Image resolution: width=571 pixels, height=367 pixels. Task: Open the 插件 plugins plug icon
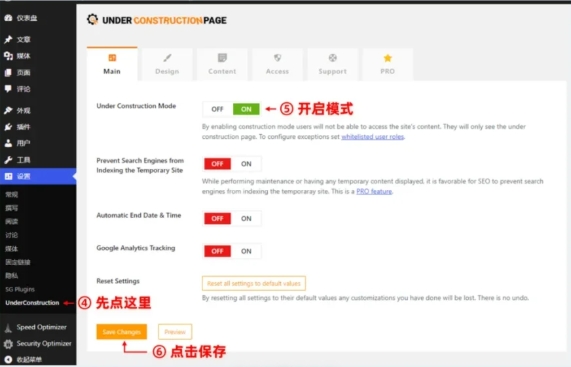click(x=8, y=127)
